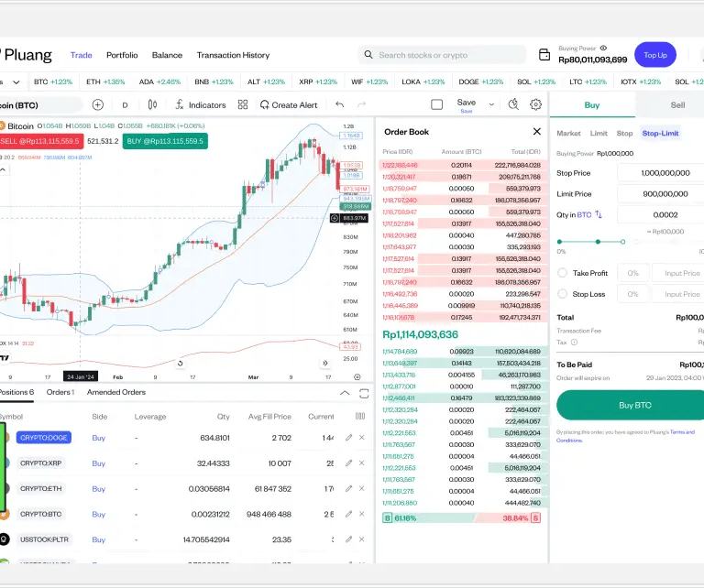Edit the USSTOCK:PLTR position
Viewport: 704px width, 588px height.
(349, 539)
